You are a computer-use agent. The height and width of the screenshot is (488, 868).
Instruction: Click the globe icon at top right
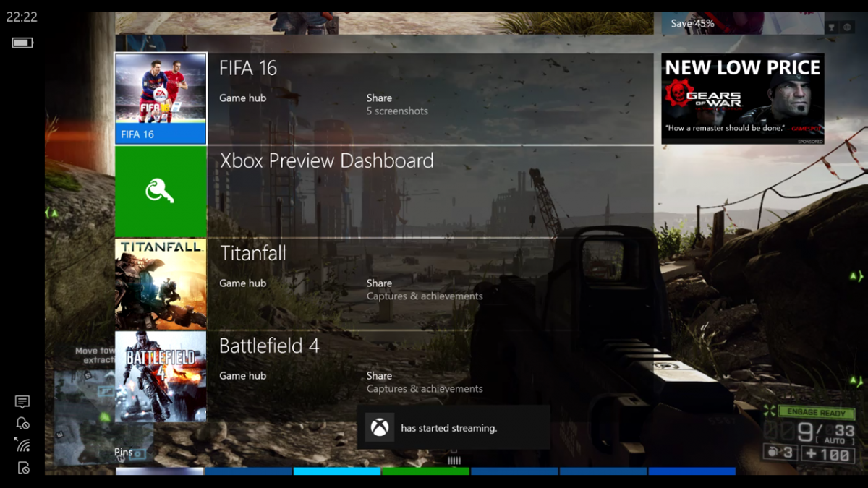[848, 27]
